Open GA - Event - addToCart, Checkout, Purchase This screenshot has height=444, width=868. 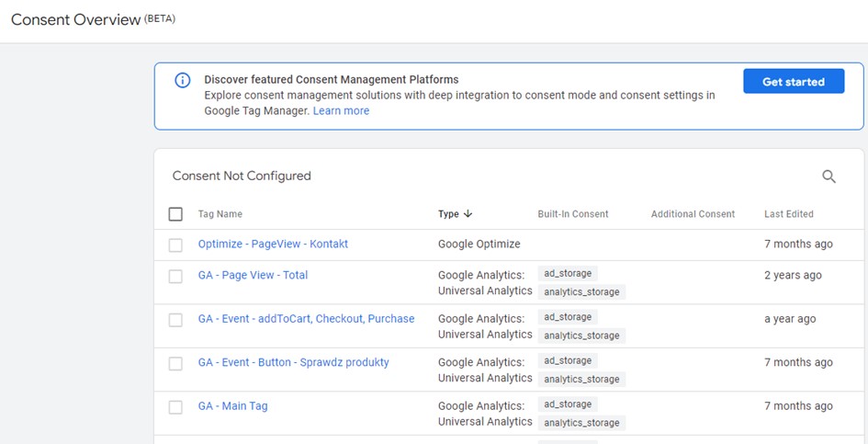[306, 319]
